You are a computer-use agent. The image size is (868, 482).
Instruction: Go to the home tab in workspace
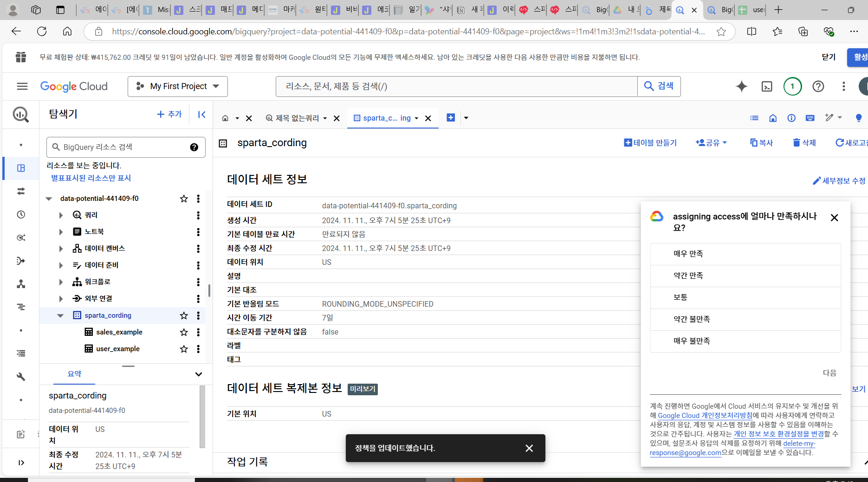click(225, 118)
